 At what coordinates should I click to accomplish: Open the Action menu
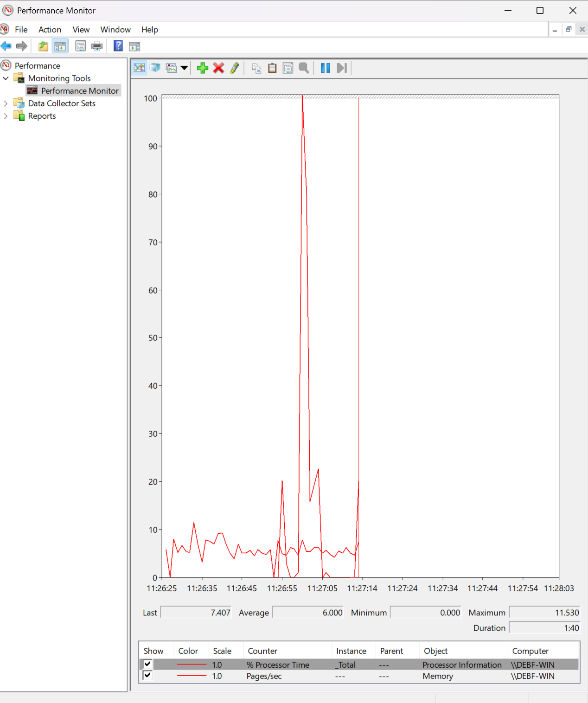point(50,30)
